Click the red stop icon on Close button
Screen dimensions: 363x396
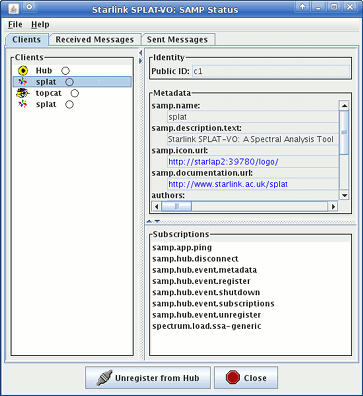[233, 378]
